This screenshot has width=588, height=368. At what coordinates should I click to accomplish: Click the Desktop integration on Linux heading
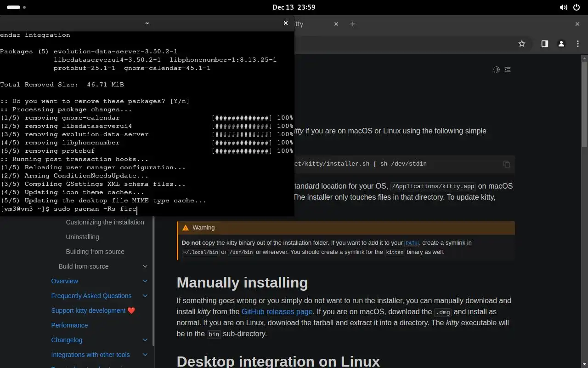[x=278, y=361]
